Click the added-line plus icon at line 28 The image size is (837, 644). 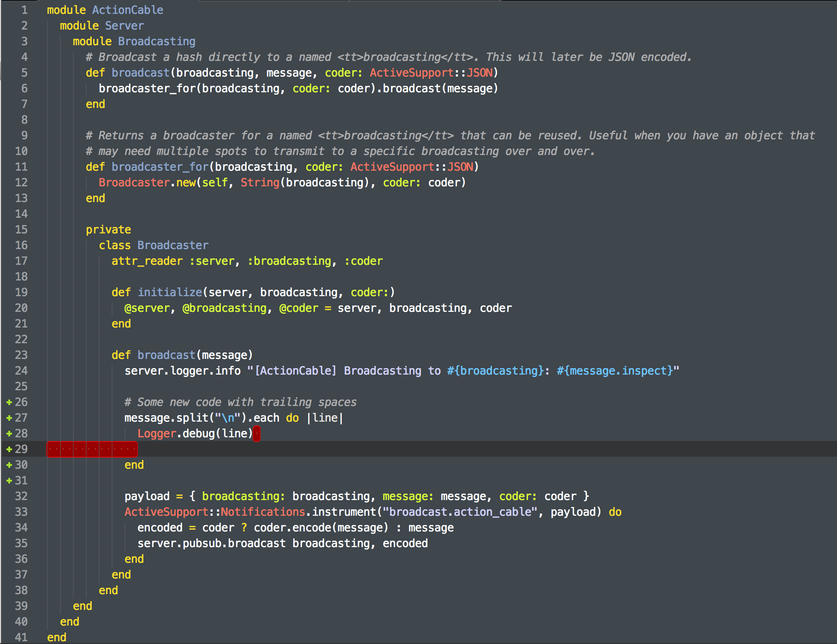[9, 434]
